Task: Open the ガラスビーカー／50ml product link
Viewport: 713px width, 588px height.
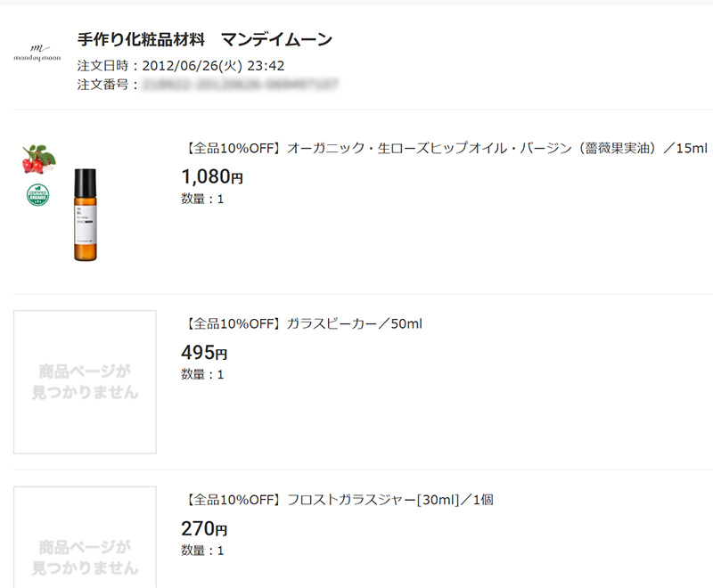Action: tap(301, 323)
